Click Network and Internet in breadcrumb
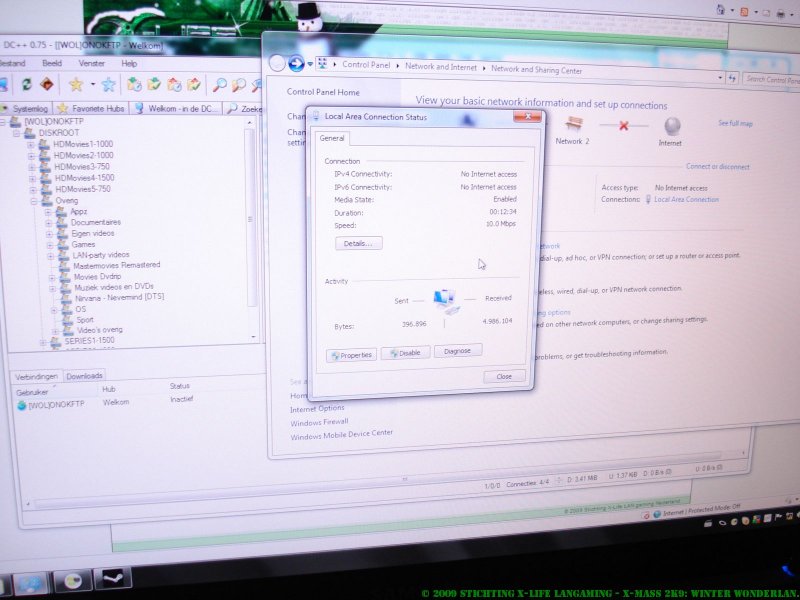 click(441, 67)
